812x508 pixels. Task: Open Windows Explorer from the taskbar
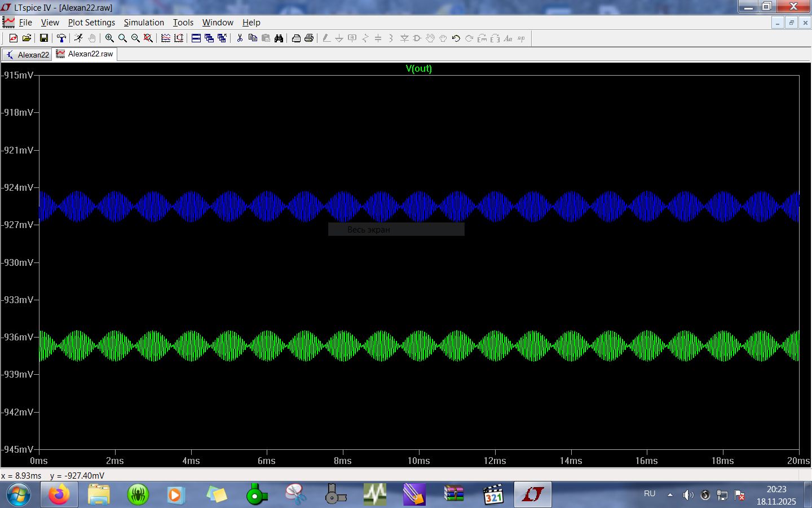point(99,495)
